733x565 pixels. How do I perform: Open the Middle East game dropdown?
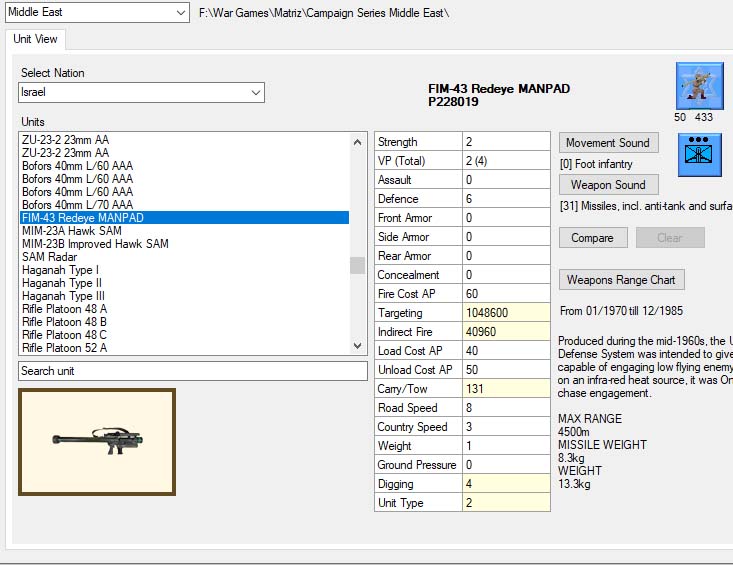(97, 13)
